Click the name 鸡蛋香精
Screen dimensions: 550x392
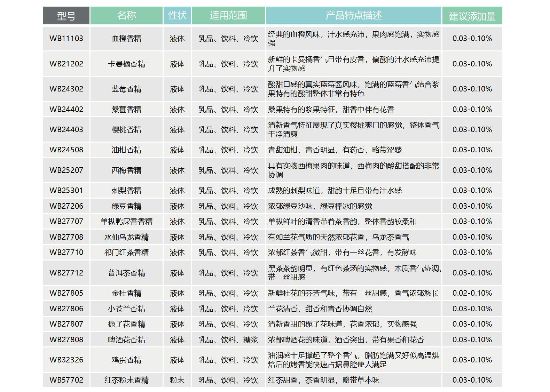click(126, 360)
